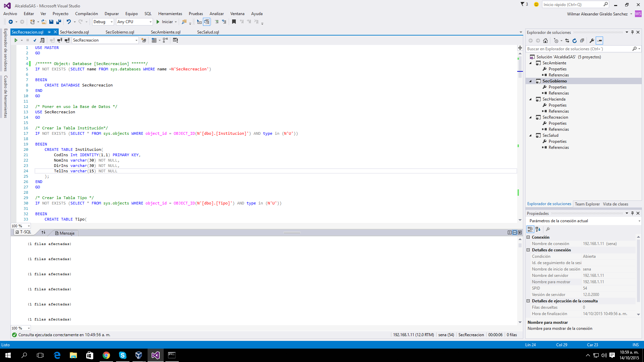Toggle horizontal split layout of results pane
Image resolution: width=644 pixels, height=362 pixels.
pyautogui.click(x=515, y=233)
